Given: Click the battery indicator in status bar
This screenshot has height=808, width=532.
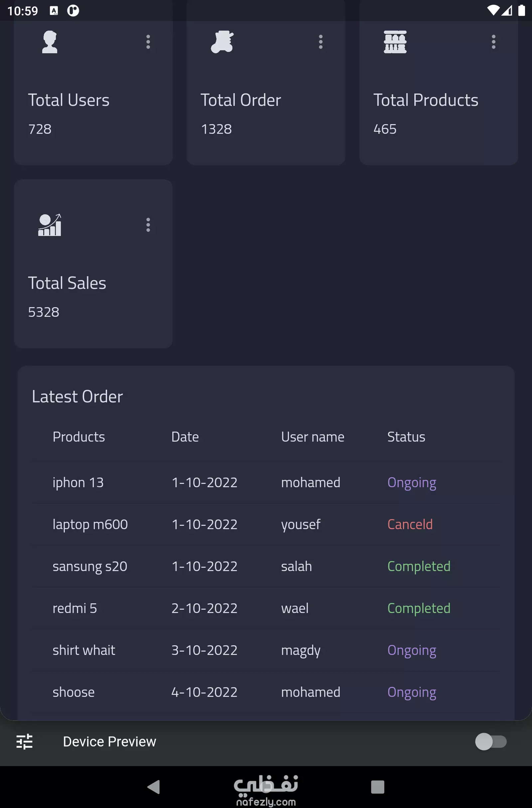Looking at the screenshot, I should tap(522, 11).
